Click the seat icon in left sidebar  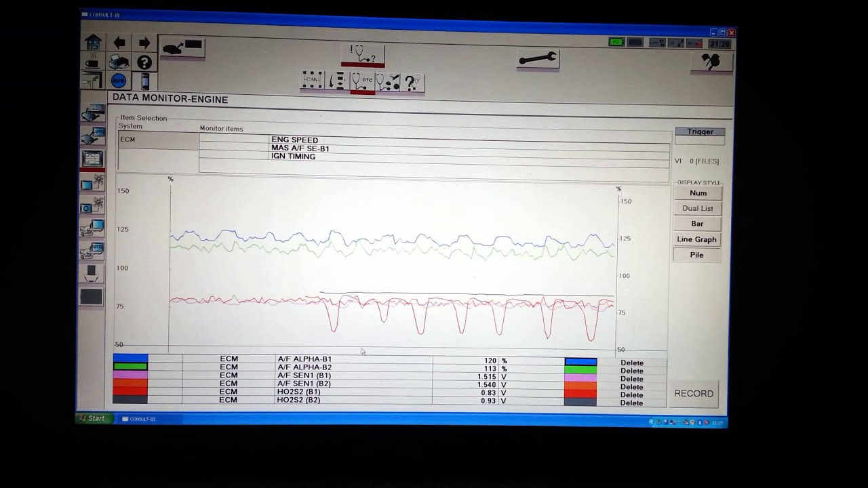pyautogui.click(x=91, y=273)
